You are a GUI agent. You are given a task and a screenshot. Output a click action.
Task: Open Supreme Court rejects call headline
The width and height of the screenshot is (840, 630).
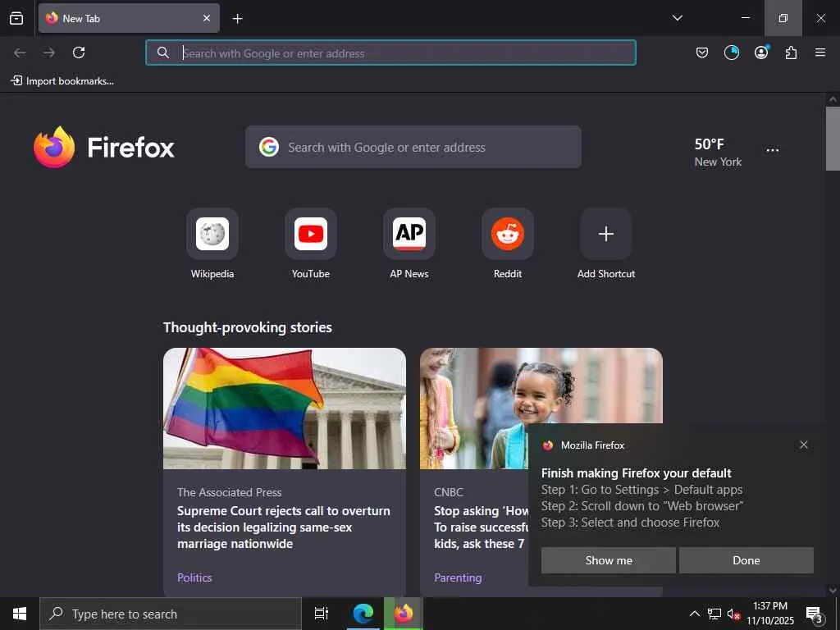pyautogui.click(x=283, y=527)
